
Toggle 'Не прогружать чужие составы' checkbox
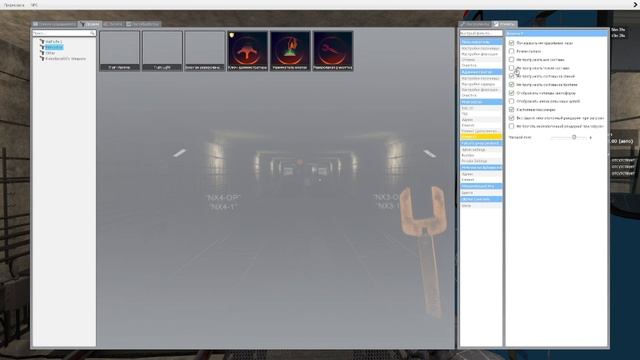tap(511, 68)
